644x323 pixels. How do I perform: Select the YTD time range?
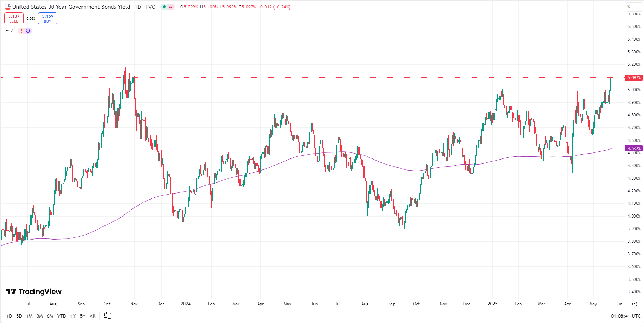(62, 316)
